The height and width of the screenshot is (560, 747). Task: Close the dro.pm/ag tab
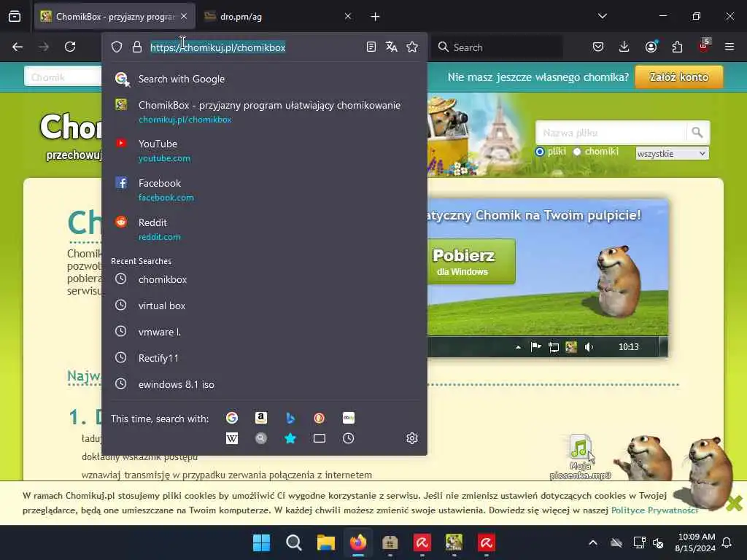[x=348, y=17]
